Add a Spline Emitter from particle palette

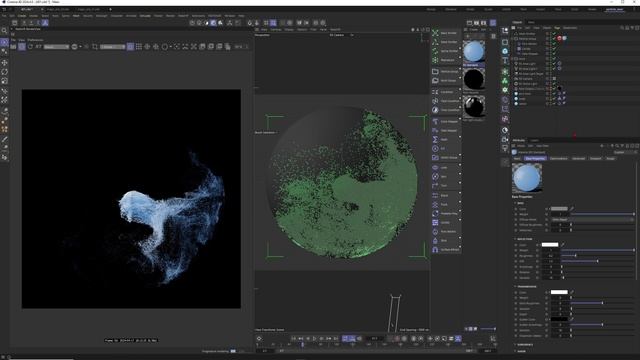coord(445,51)
